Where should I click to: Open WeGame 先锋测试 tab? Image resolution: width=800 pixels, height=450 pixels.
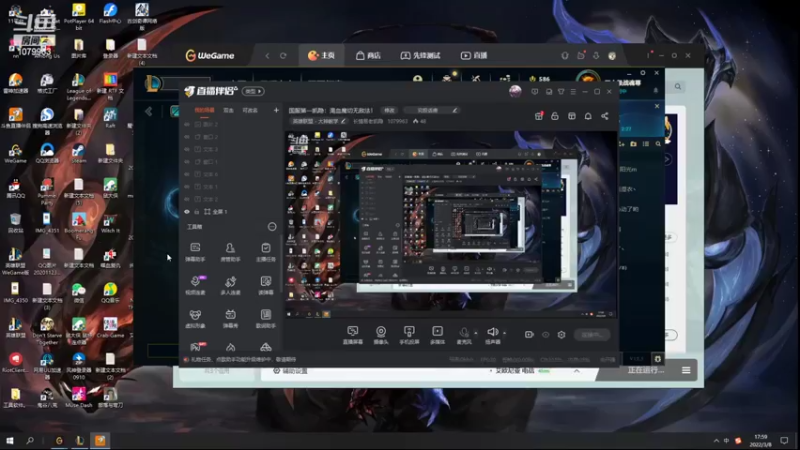(x=420, y=55)
